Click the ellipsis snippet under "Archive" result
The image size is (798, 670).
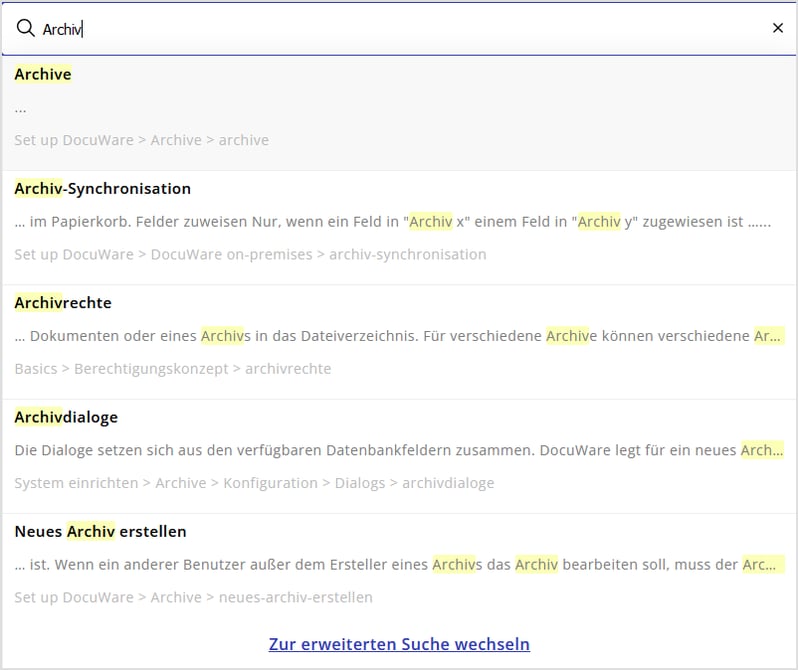[21, 107]
